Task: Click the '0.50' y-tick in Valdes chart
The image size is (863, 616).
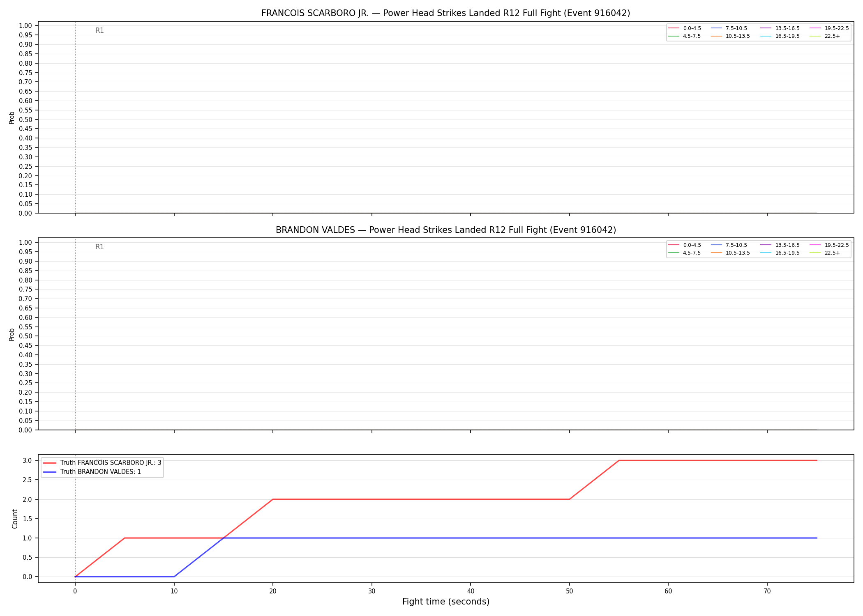Action: [x=25, y=336]
